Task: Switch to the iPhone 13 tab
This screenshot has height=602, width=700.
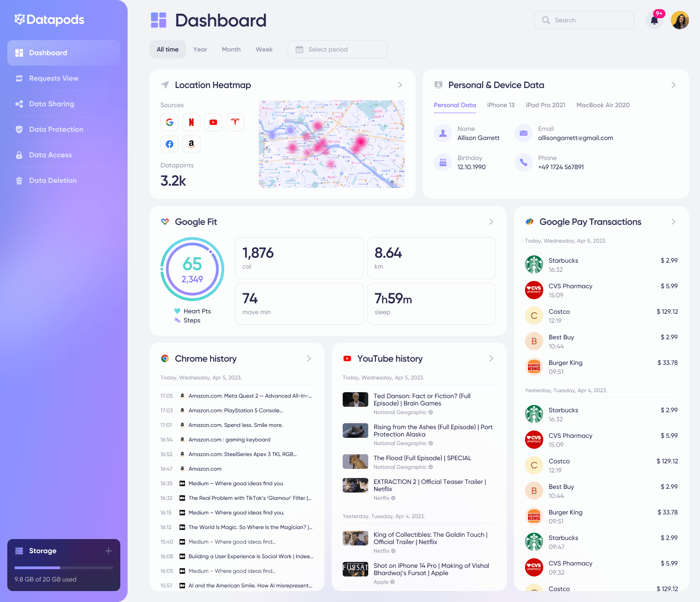Action: click(x=500, y=105)
